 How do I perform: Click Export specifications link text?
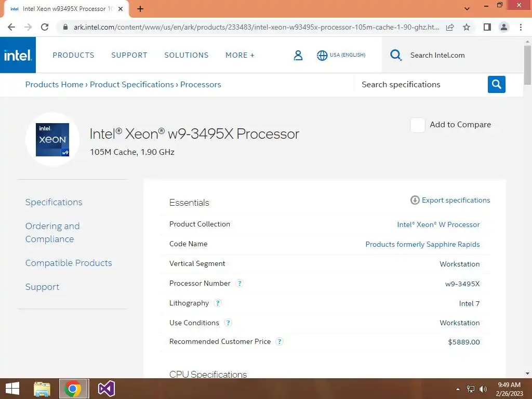456,200
